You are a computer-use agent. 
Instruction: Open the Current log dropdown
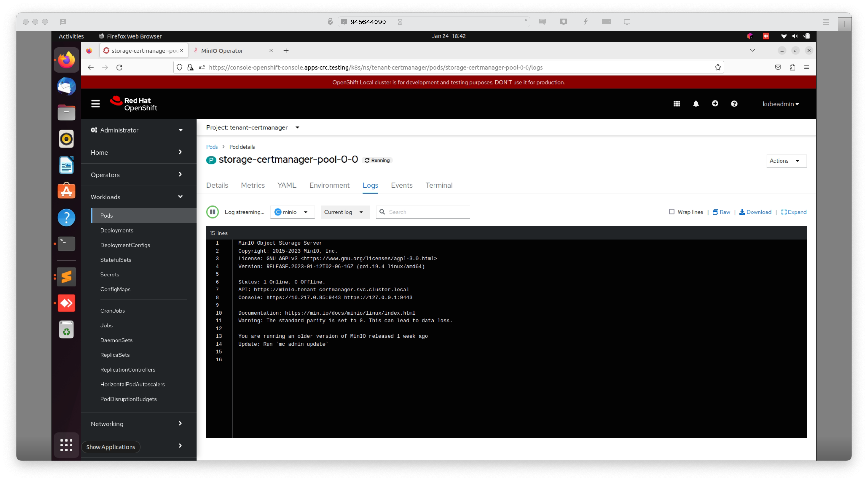tap(345, 212)
